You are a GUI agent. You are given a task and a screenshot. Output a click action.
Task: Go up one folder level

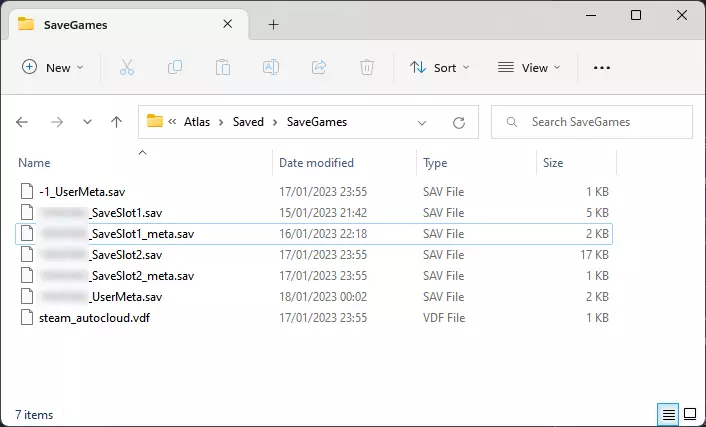pos(116,122)
